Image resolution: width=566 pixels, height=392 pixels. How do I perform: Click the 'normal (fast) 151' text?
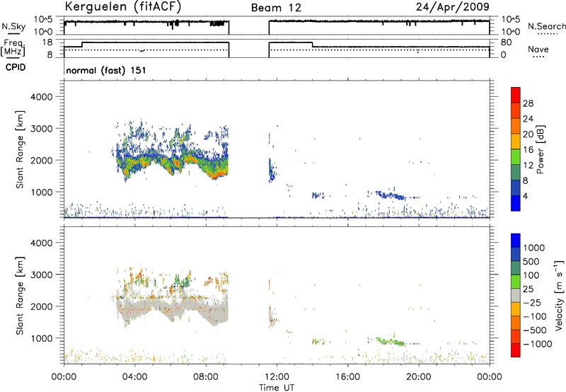coord(106,70)
